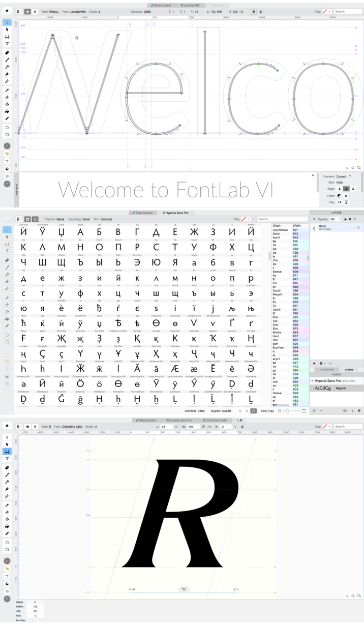The image size is (364, 625).
Task: Select the Rectangle tool in bottom R window
Action: point(7,550)
